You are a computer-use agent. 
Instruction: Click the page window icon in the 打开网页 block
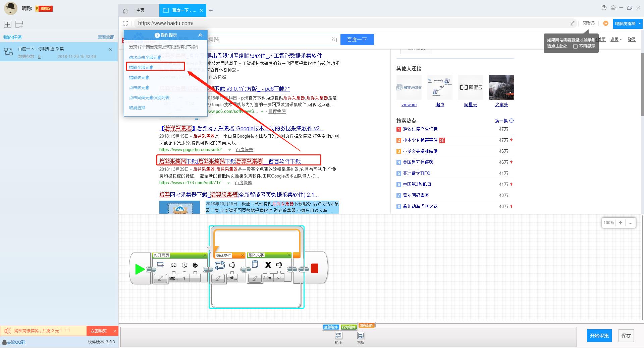(160, 265)
